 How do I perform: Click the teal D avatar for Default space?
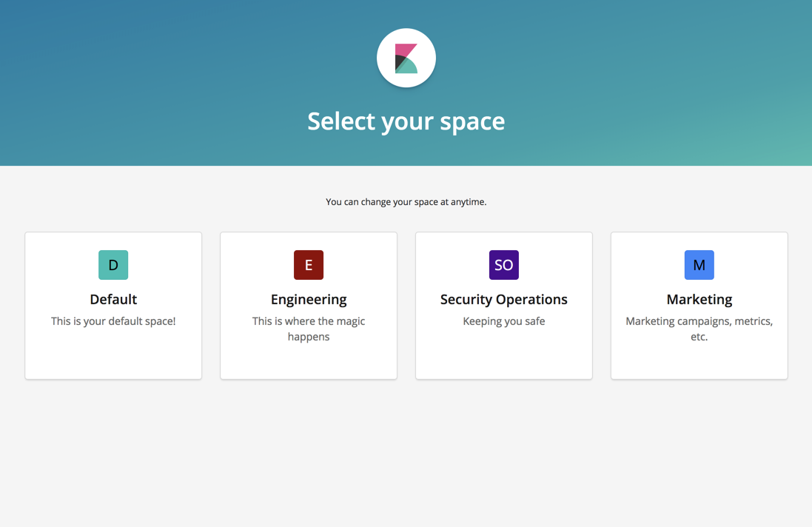pyautogui.click(x=113, y=264)
